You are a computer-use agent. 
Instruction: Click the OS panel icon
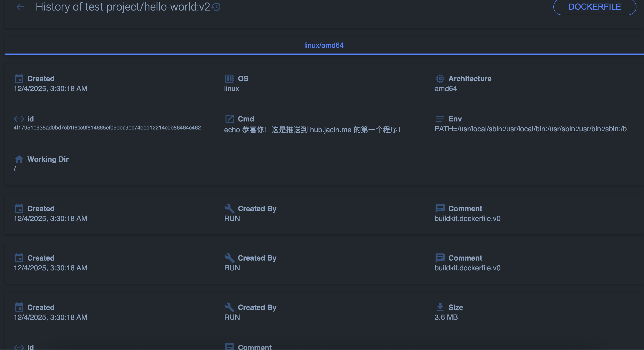click(x=229, y=78)
